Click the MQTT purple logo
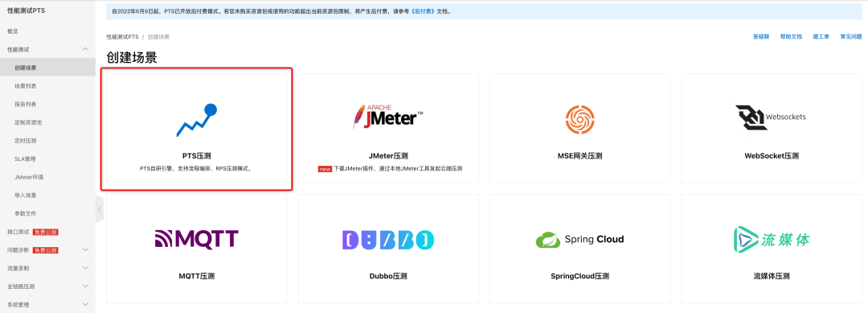This screenshot has height=313, width=868. 197,239
